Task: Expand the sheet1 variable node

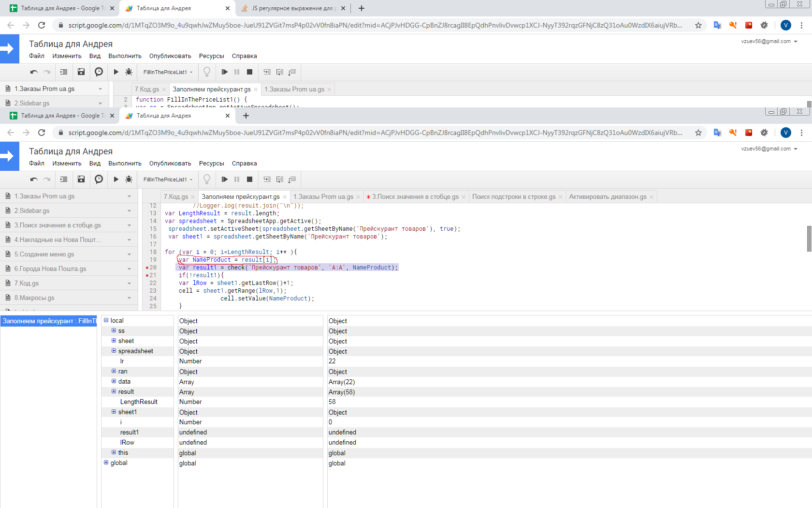Action: (x=114, y=412)
